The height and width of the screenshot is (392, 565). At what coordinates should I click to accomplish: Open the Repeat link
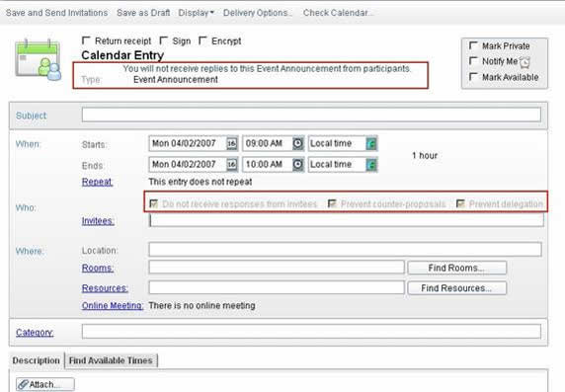click(x=97, y=182)
